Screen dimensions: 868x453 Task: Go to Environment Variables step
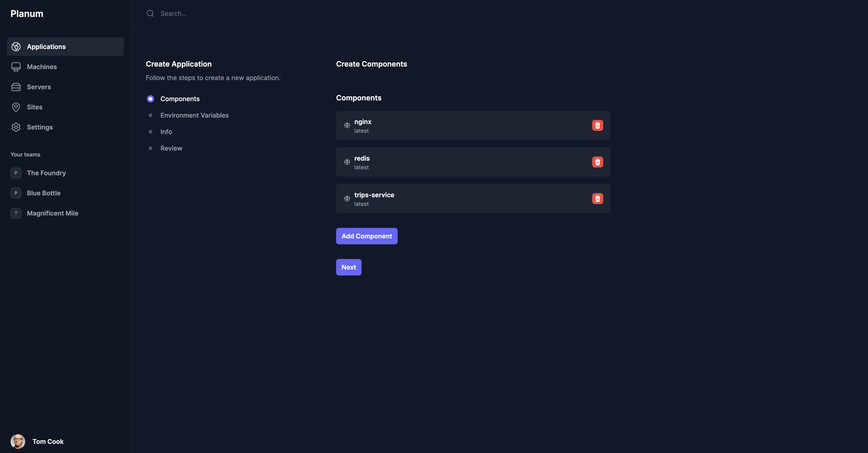point(194,115)
